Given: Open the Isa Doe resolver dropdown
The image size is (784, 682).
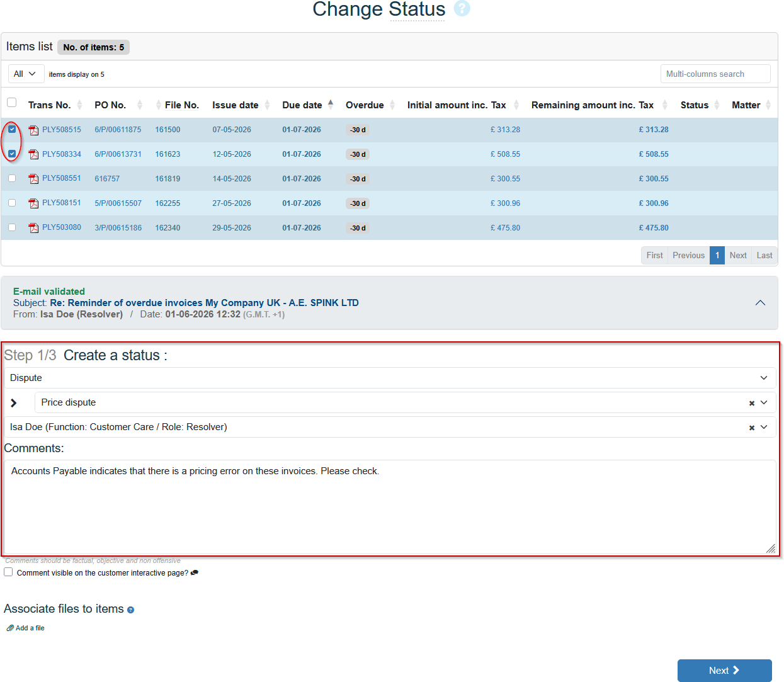Looking at the screenshot, I should pos(390,427).
